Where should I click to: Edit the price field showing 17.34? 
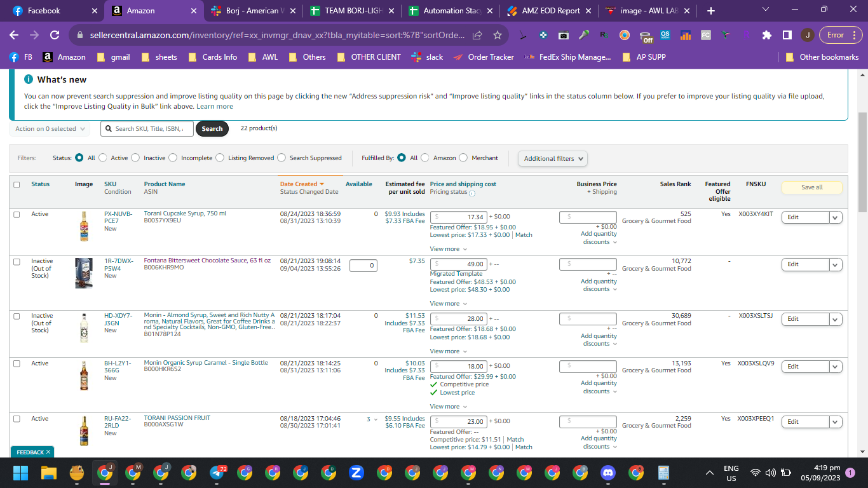tap(459, 217)
